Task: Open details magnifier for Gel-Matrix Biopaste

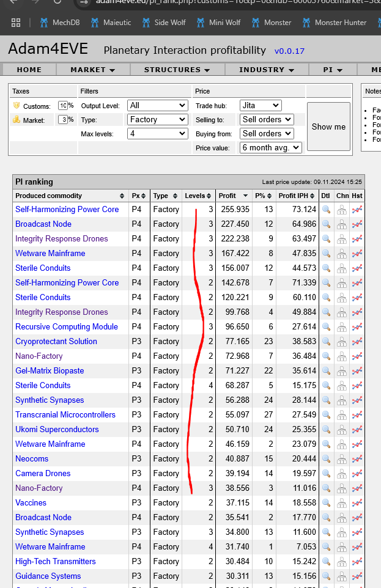Action: [x=326, y=371]
